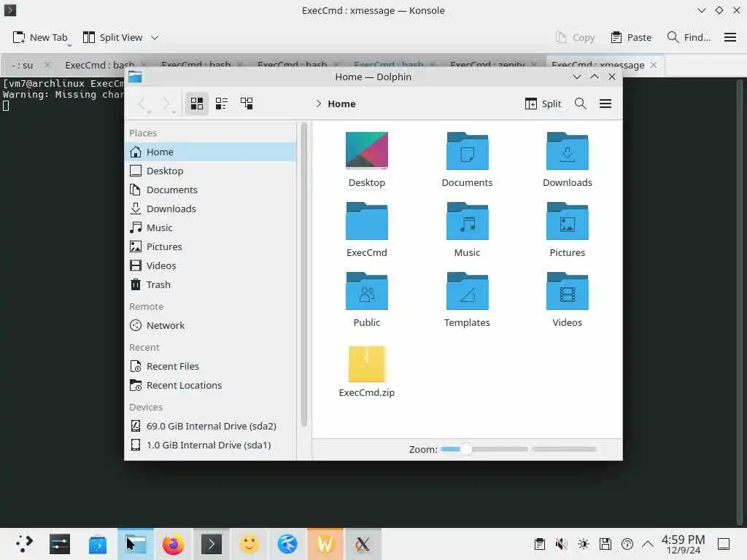The height and width of the screenshot is (560, 747).
Task: Click Home in the location breadcrumb
Action: coord(341,104)
